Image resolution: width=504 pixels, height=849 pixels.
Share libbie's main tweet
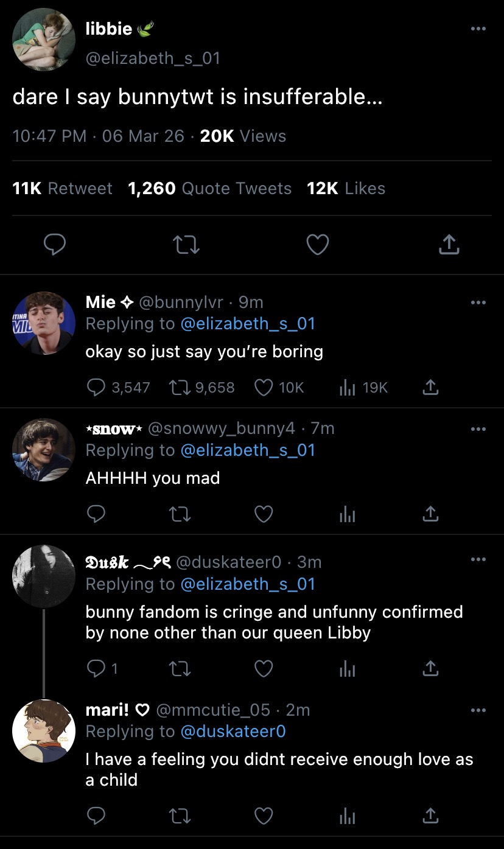(x=449, y=245)
